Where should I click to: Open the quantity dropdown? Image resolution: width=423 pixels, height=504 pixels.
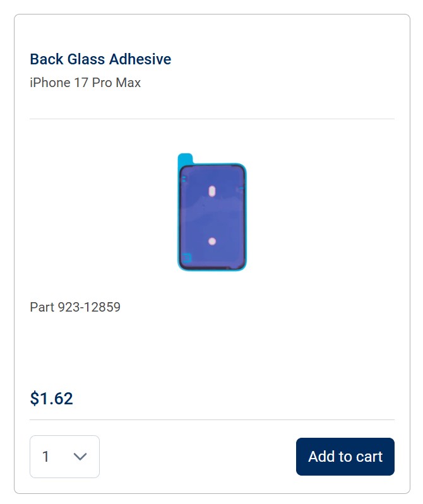click(64, 457)
